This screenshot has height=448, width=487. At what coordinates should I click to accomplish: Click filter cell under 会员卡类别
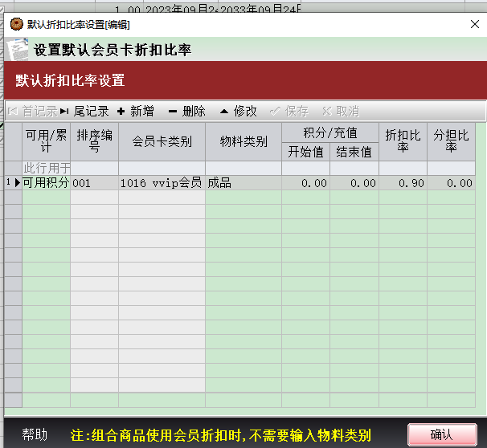tap(162, 168)
